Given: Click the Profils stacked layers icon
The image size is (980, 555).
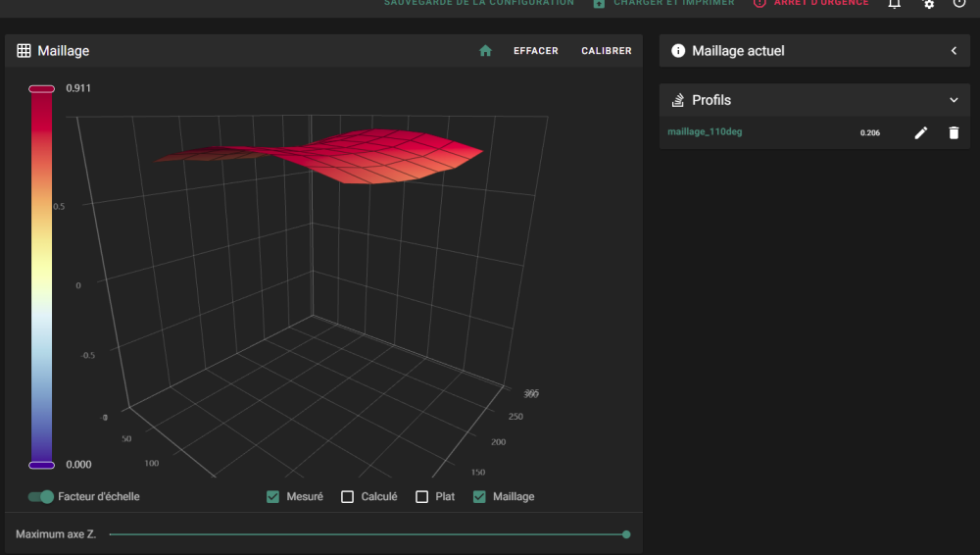Looking at the screenshot, I should coord(678,100).
